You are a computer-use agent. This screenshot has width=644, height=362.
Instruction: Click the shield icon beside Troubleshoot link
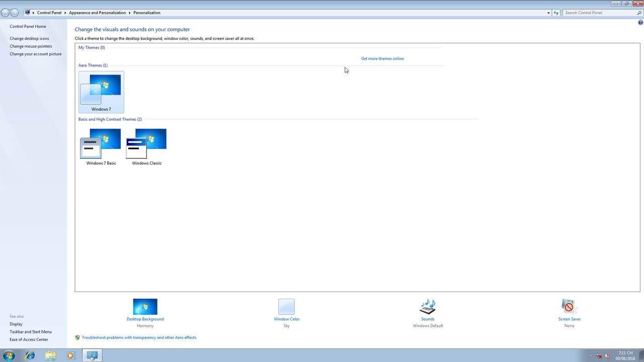point(77,338)
